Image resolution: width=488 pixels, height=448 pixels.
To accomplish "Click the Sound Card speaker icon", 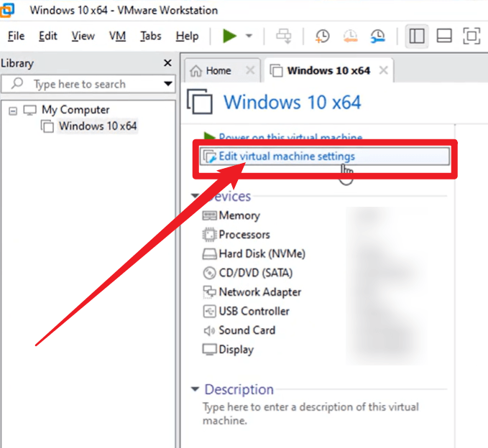I will pos(209,331).
